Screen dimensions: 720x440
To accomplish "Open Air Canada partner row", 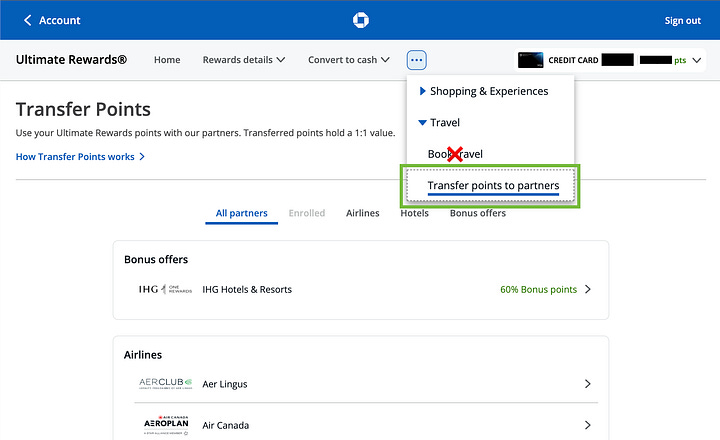I will (366, 425).
